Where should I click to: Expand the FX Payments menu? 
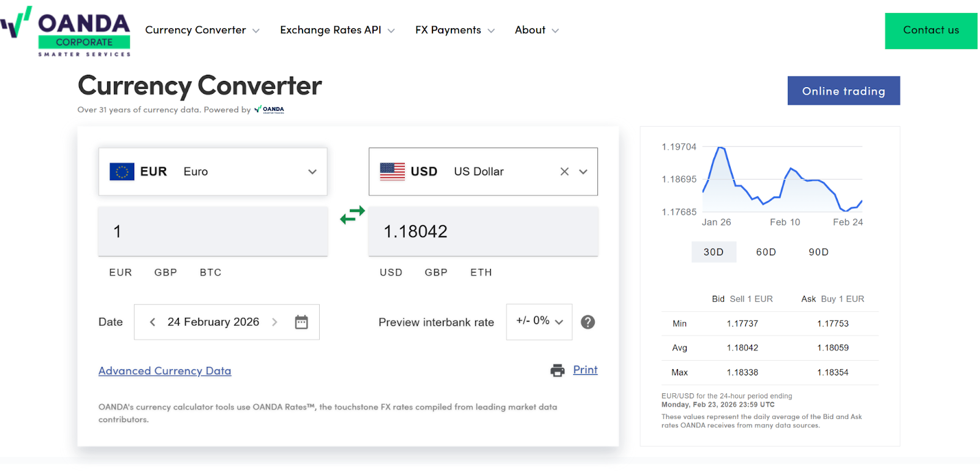coord(455,30)
